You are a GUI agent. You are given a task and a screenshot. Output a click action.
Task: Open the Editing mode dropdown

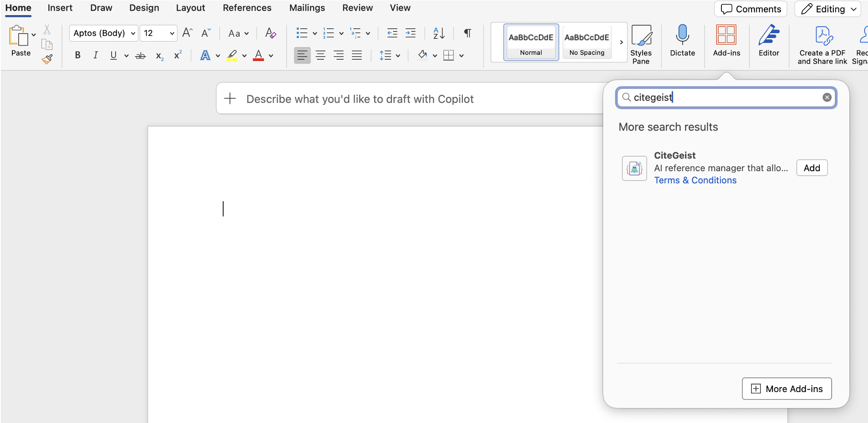click(828, 9)
